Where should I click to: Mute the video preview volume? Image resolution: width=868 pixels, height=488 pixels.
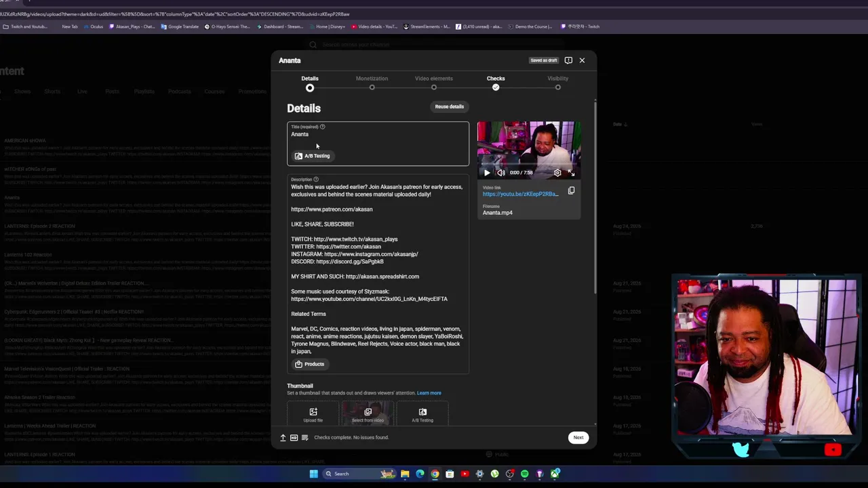coord(500,173)
